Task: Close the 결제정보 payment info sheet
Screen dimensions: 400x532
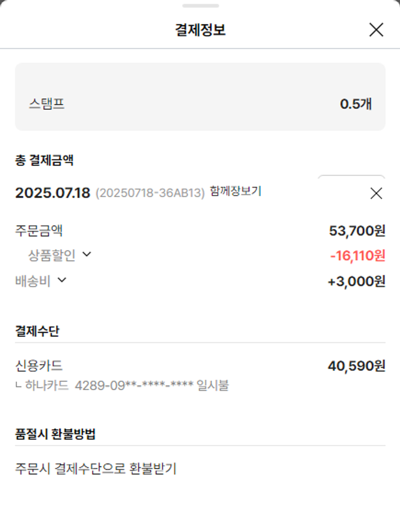Action: [376, 30]
